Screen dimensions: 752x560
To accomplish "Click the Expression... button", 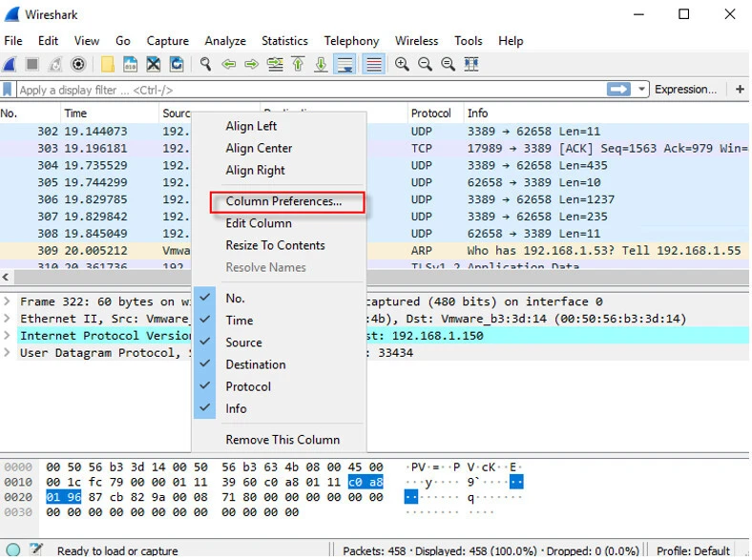I will pyautogui.click(x=685, y=90).
